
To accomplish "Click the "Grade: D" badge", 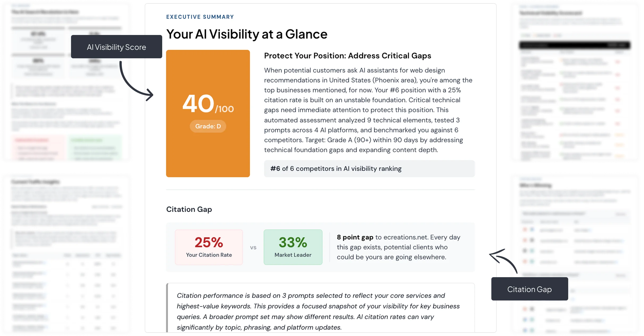I will click(208, 126).
